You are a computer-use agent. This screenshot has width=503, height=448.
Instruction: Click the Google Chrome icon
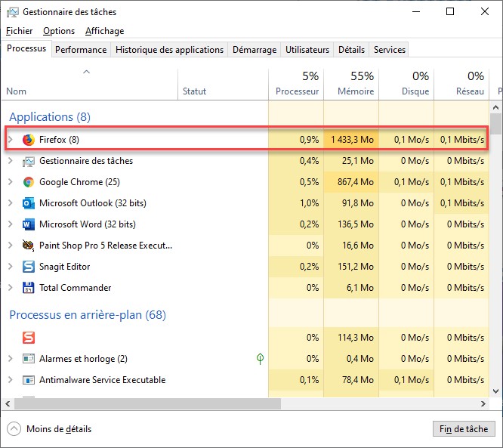[x=29, y=182]
